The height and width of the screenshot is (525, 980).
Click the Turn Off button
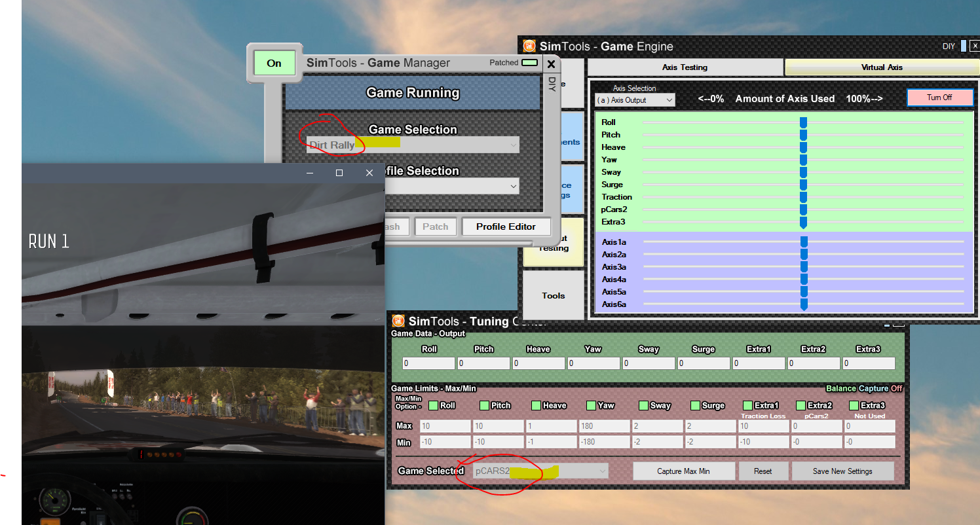click(x=939, y=98)
